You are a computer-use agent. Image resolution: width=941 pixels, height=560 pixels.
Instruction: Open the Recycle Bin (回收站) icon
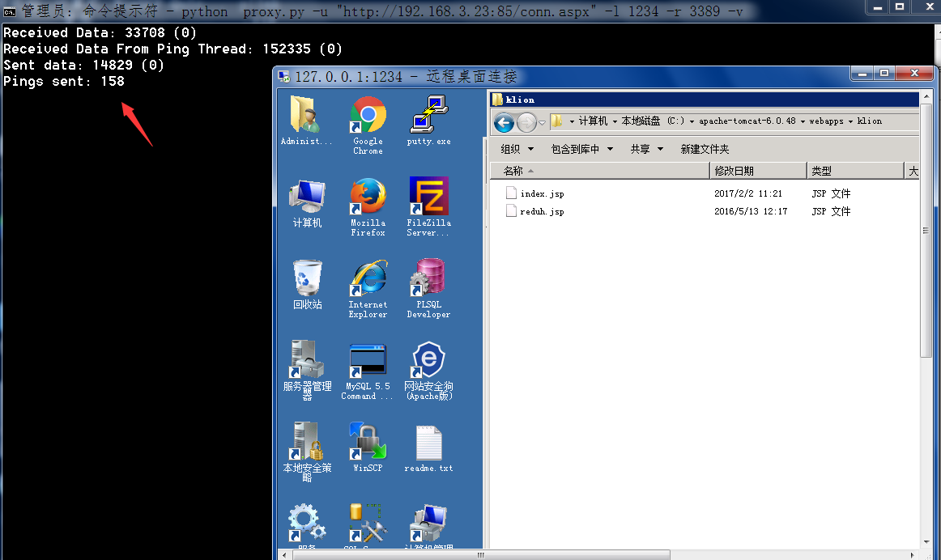pos(307,285)
